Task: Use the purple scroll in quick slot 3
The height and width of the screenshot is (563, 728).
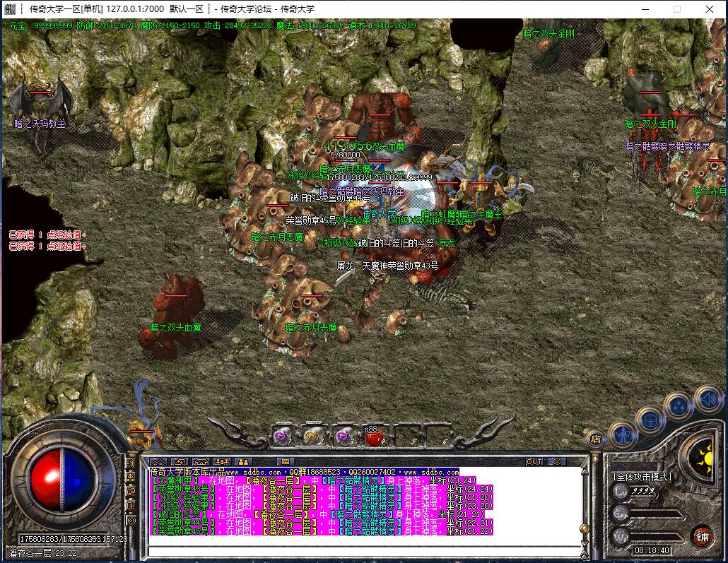Action: pyautogui.click(x=343, y=437)
